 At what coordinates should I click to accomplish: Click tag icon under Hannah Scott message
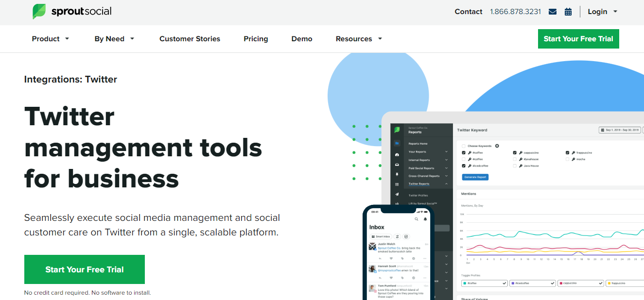click(402, 279)
